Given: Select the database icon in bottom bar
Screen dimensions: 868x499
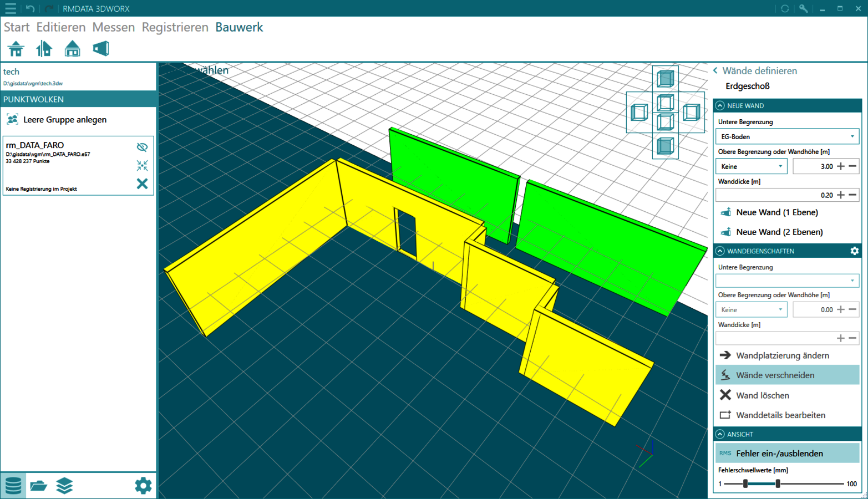Looking at the screenshot, I should (13, 486).
